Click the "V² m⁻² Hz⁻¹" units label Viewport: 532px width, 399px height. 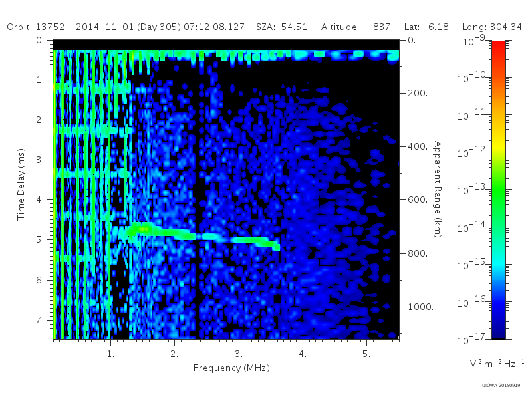tap(497, 363)
